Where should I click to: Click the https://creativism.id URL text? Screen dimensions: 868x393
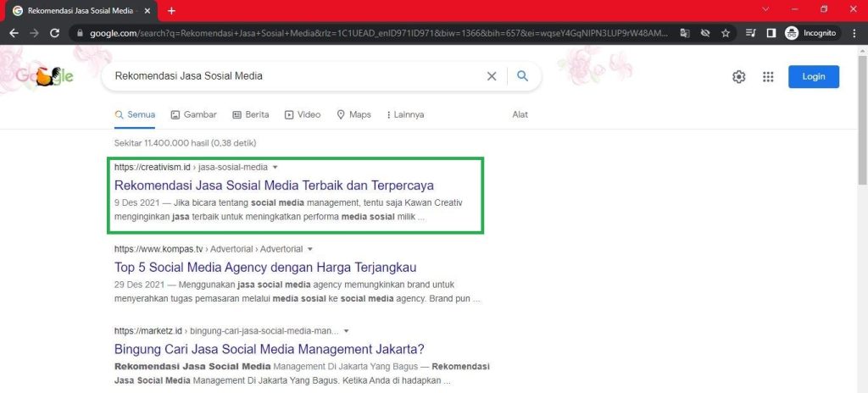[153, 167]
